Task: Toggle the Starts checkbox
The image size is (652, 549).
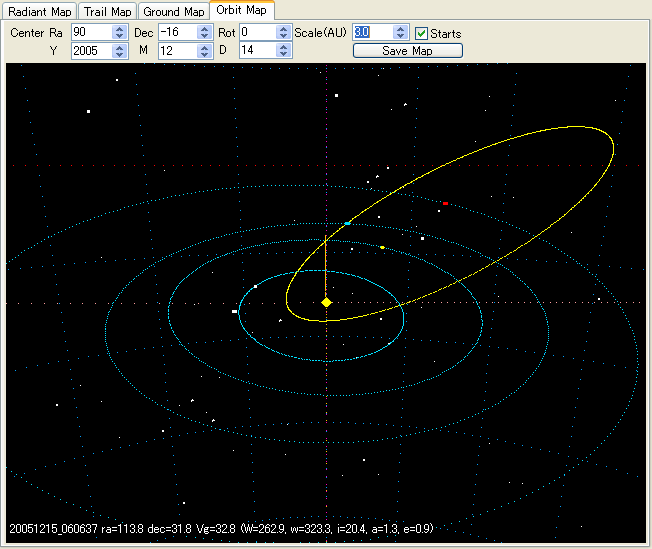Action: click(422, 33)
